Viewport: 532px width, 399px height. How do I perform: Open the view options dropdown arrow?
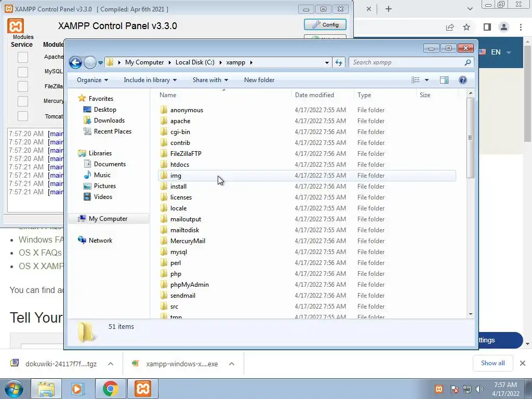point(427,80)
